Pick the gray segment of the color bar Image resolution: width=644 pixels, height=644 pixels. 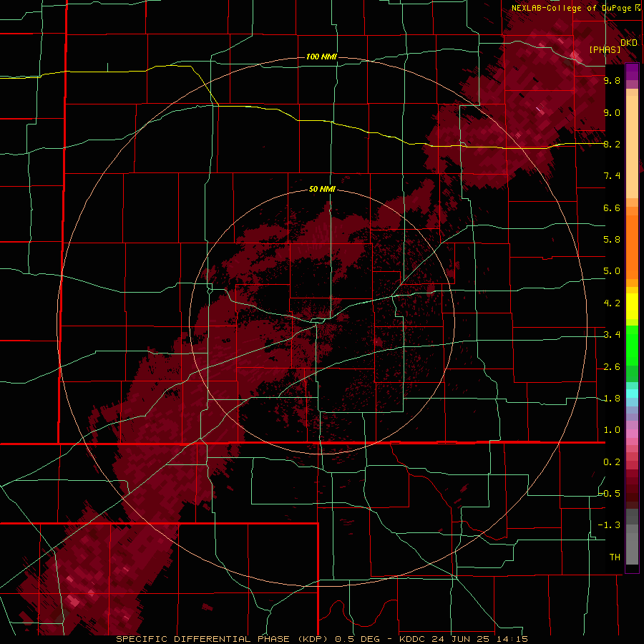(x=632, y=545)
